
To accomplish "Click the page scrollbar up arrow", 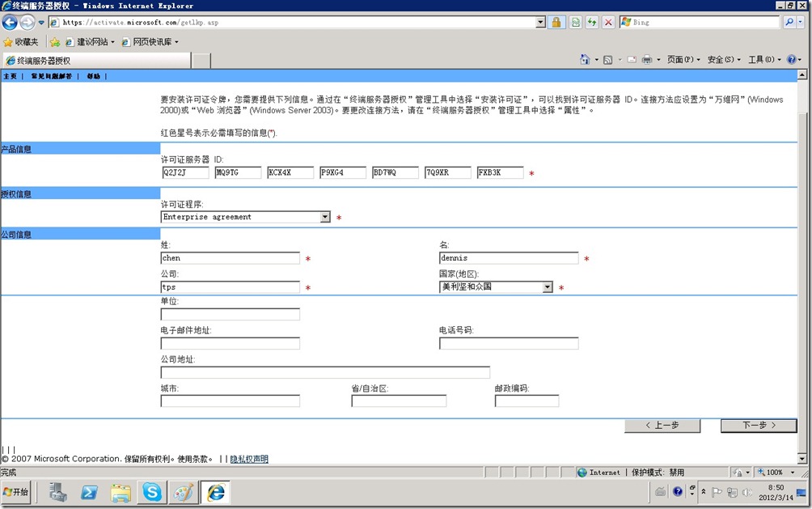I will (801, 74).
